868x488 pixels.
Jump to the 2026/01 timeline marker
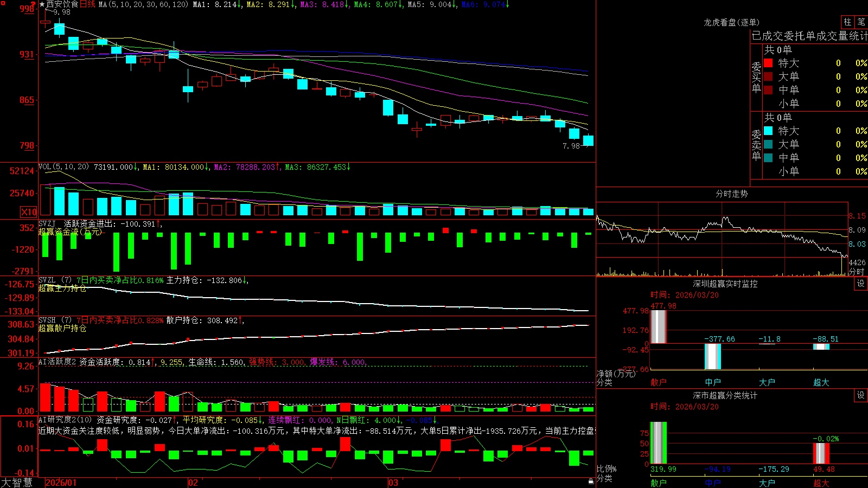(x=61, y=483)
